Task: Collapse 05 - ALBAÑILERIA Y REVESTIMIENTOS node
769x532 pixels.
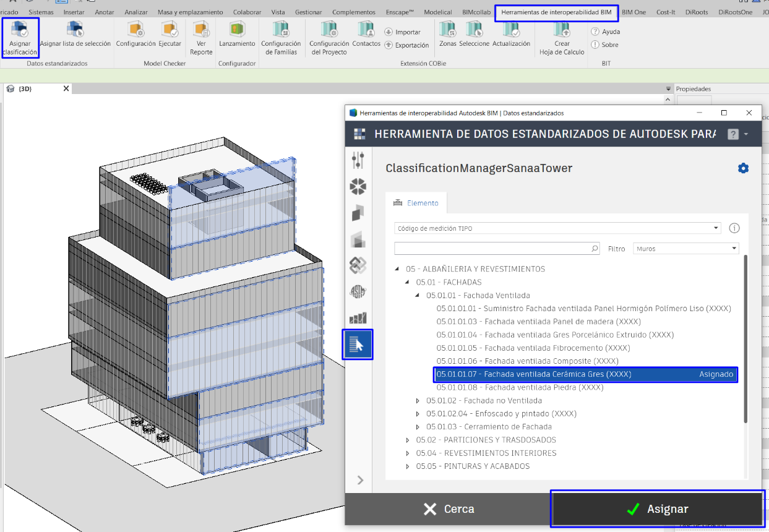Action: tap(397, 269)
